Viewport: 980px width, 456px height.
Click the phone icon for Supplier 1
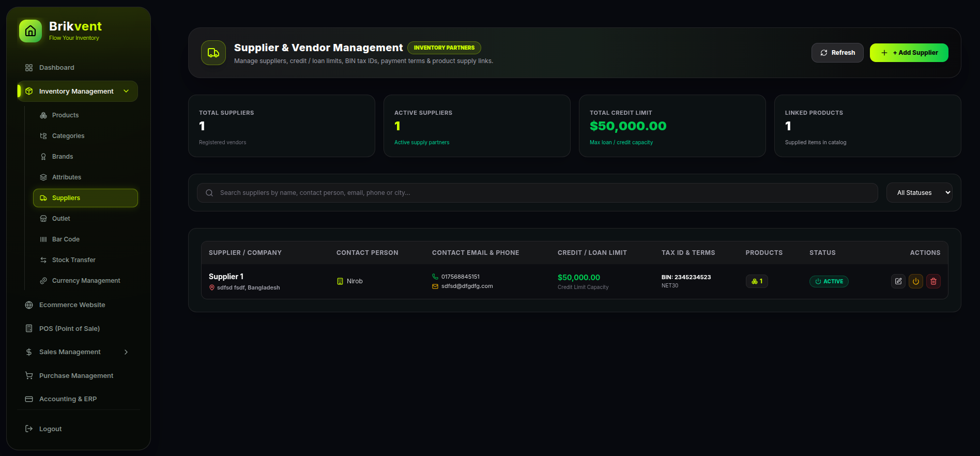pyautogui.click(x=435, y=277)
